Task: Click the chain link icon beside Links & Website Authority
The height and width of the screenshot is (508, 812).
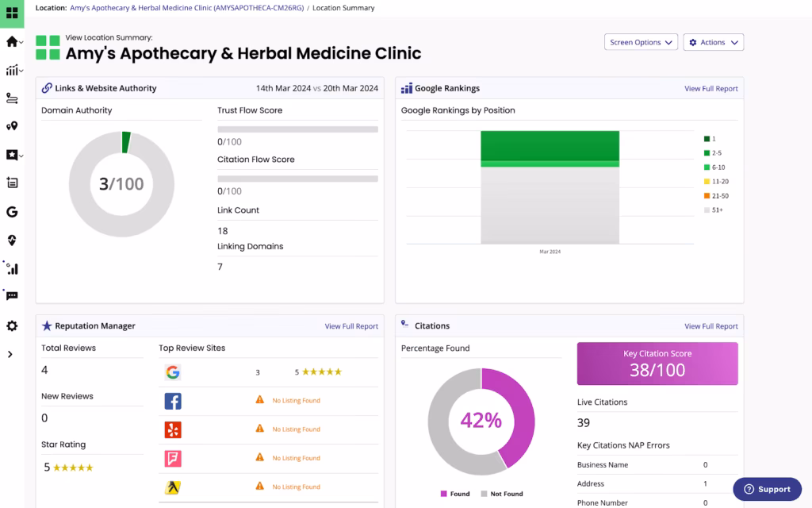Action: tap(47, 88)
